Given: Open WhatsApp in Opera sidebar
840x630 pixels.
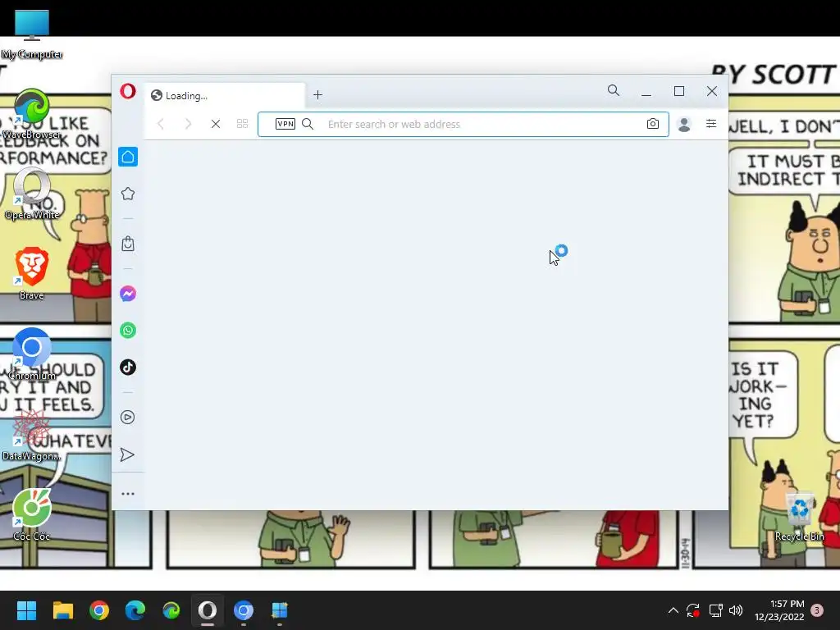Looking at the screenshot, I should pos(128,331).
